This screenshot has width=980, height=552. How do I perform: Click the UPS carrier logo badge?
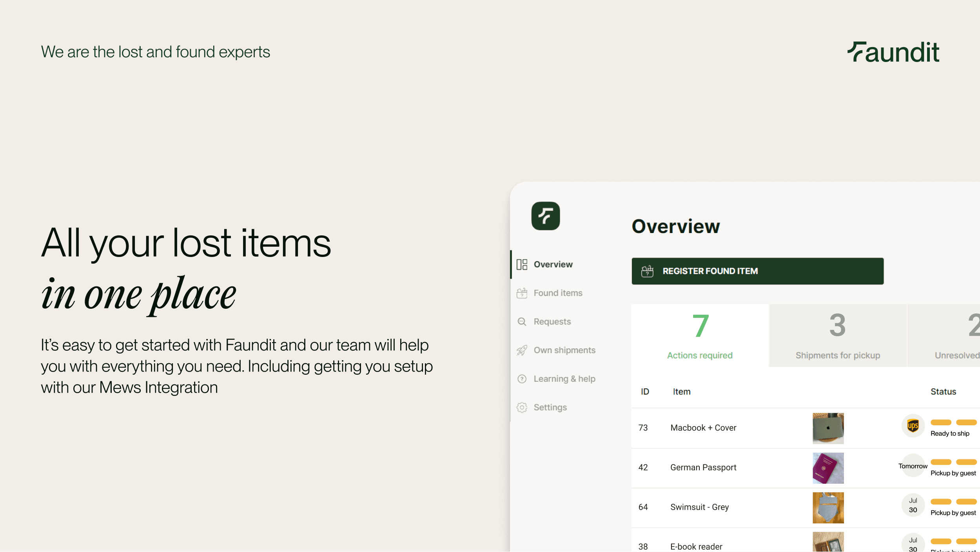point(913,426)
